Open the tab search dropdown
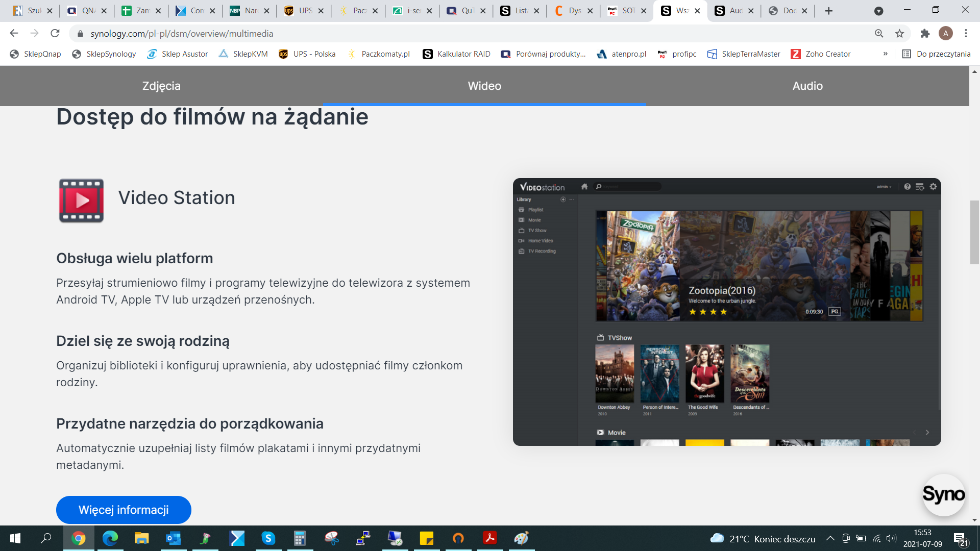 [878, 11]
